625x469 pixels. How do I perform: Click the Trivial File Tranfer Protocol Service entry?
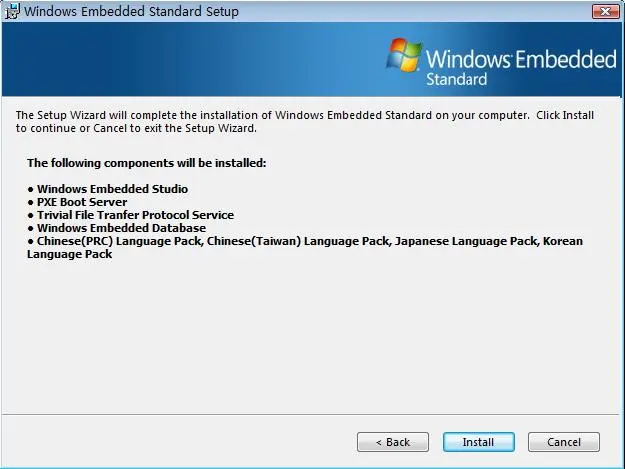135,215
